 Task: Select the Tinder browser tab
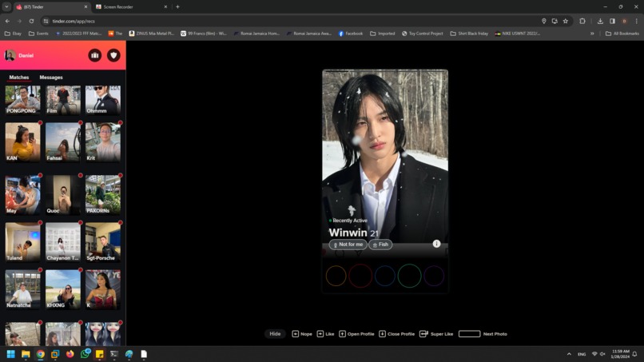click(x=51, y=7)
